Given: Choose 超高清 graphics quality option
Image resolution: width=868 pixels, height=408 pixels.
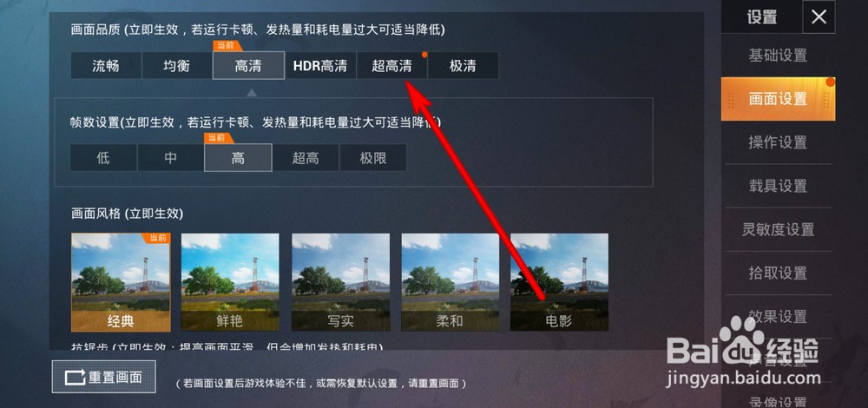Looking at the screenshot, I should (x=391, y=66).
